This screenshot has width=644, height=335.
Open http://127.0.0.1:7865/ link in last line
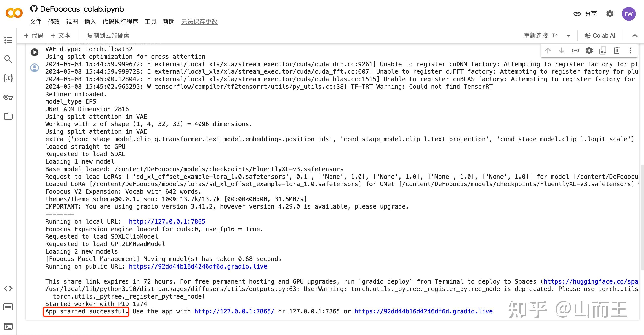point(235,311)
